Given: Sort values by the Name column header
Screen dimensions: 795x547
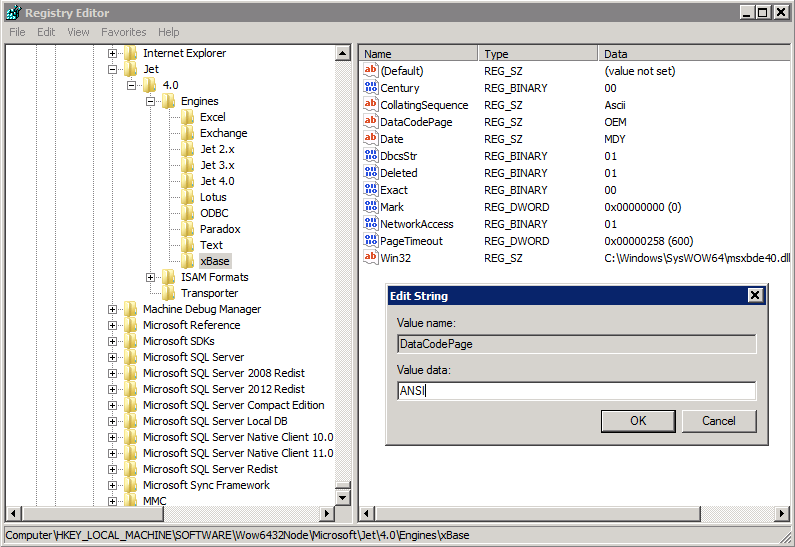Looking at the screenshot, I should pyautogui.click(x=418, y=54).
